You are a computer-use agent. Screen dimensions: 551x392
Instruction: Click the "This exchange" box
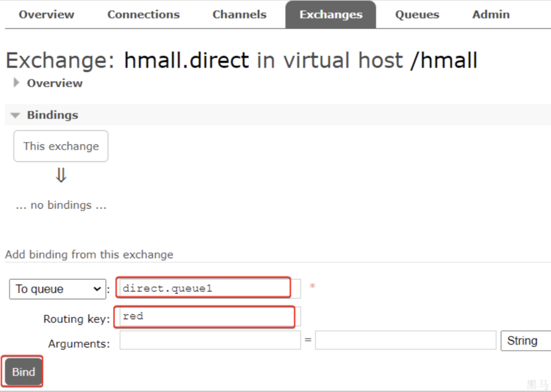tap(61, 146)
